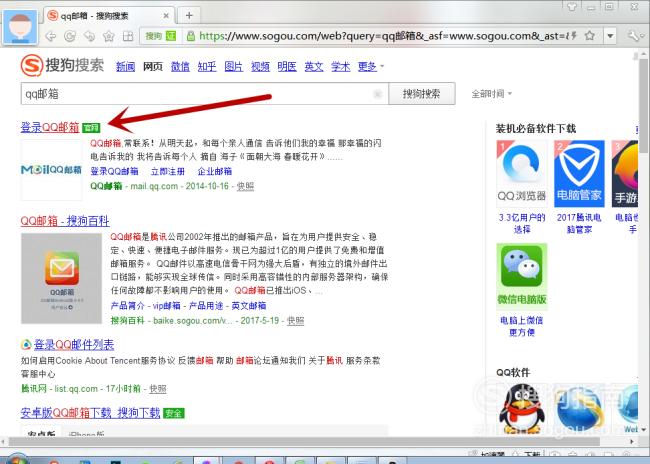This screenshot has width=650, height=464.
Task: Open favorites star icon in toolbar
Action: click(x=109, y=36)
